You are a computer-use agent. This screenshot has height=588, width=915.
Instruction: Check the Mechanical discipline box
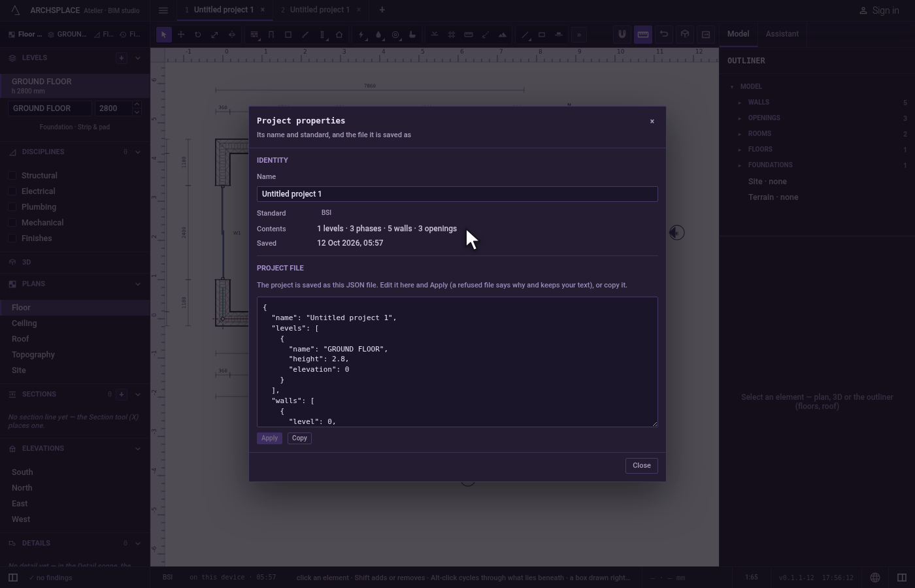coord(12,223)
